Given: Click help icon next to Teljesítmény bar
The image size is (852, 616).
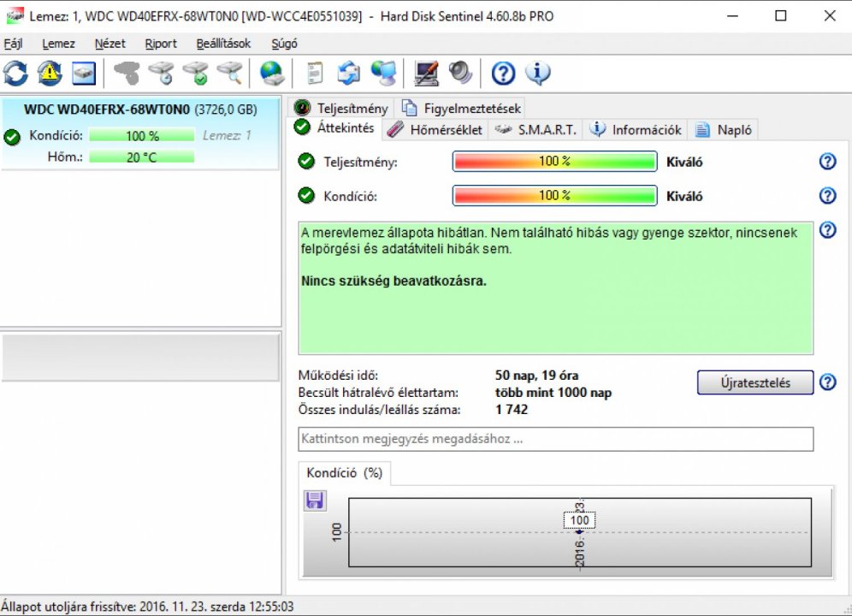Looking at the screenshot, I should tap(827, 162).
